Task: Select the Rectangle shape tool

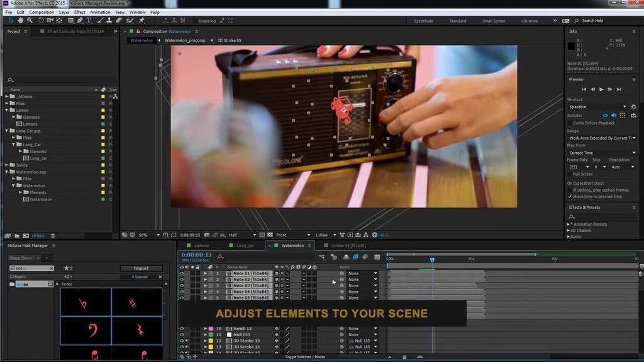Action: coord(70,20)
